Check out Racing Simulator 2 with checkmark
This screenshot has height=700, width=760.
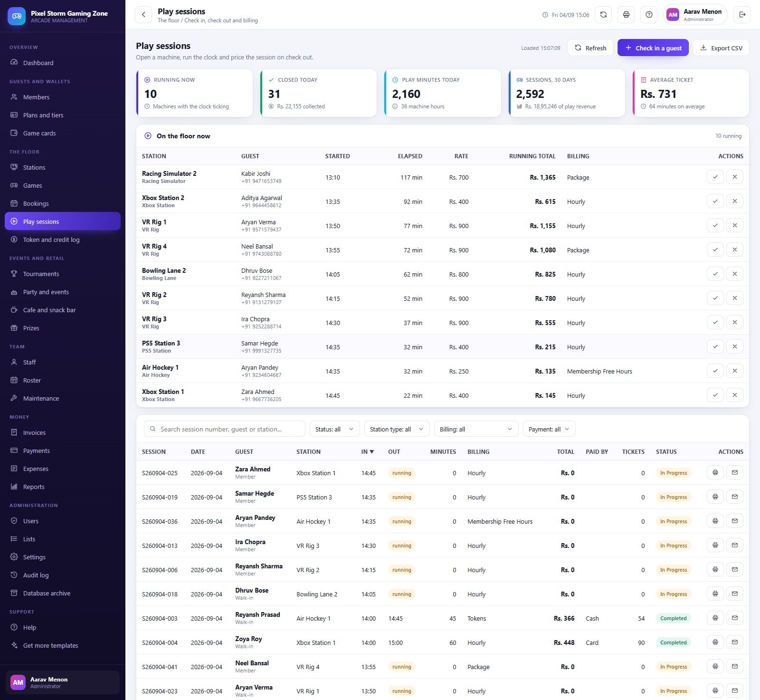click(715, 177)
